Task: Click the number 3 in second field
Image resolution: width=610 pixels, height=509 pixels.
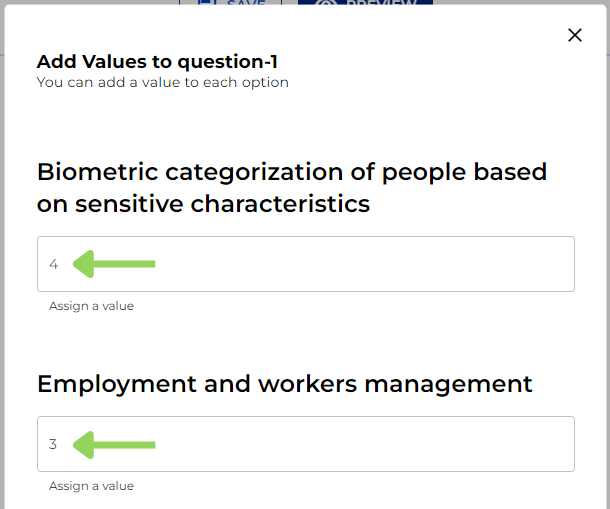Action: (x=54, y=445)
